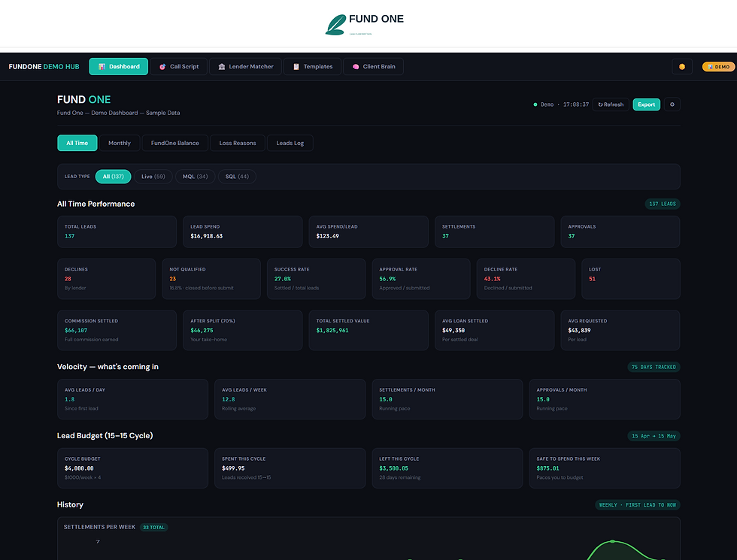Filter lead type to SQL (44)
Screen dimensions: 737x560
click(237, 177)
